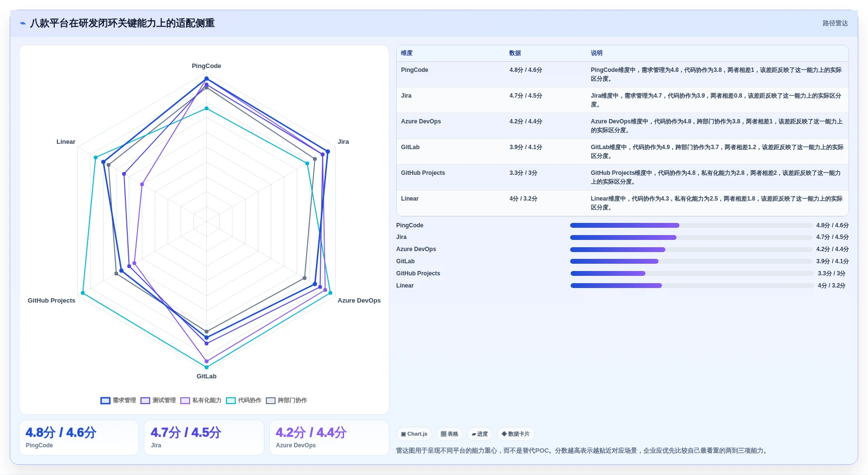The width and height of the screenshot is (868, 475).
Task: Click the Azure DevOps progress bar
Action: tap(691, 250)
